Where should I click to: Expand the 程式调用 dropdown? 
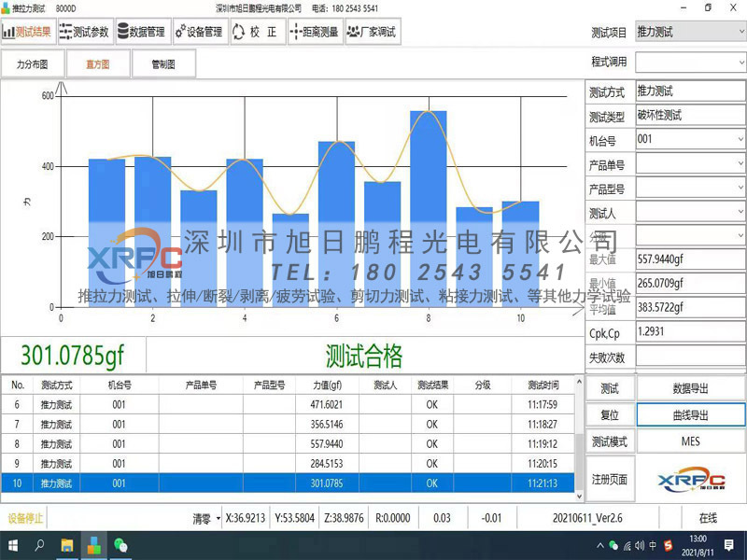coord(741,62)
